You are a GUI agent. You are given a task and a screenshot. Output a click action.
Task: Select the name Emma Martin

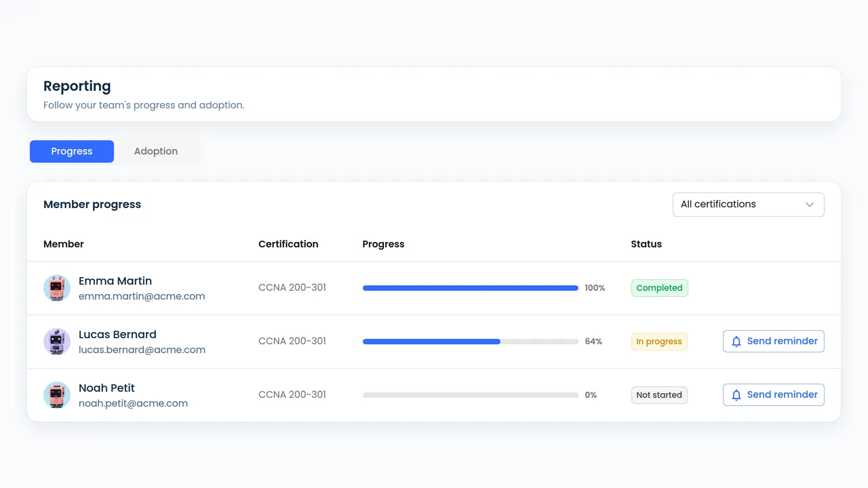(x=115, y=281)
